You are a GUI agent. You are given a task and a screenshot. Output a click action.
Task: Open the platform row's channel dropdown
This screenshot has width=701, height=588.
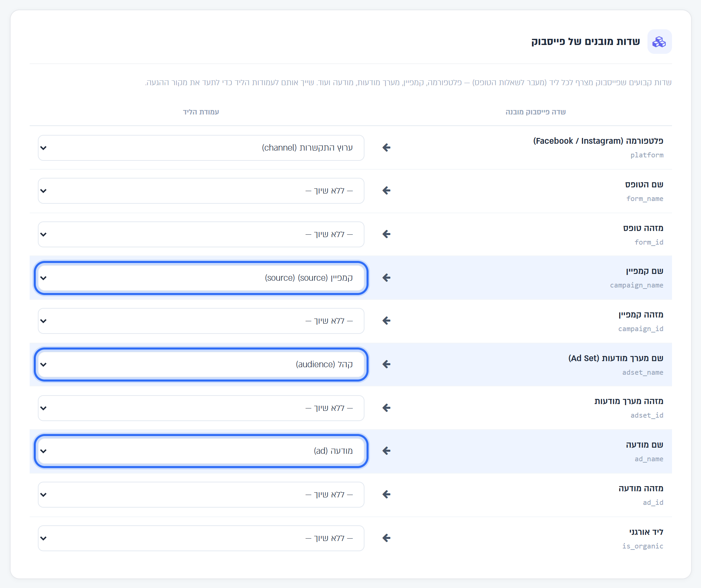click(x=201, y=148)
